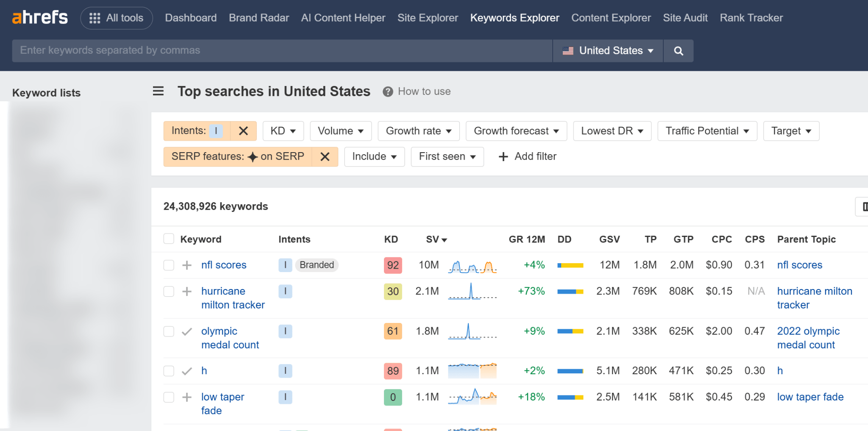Open the All tools grid menu

click(x=117, y=18)
